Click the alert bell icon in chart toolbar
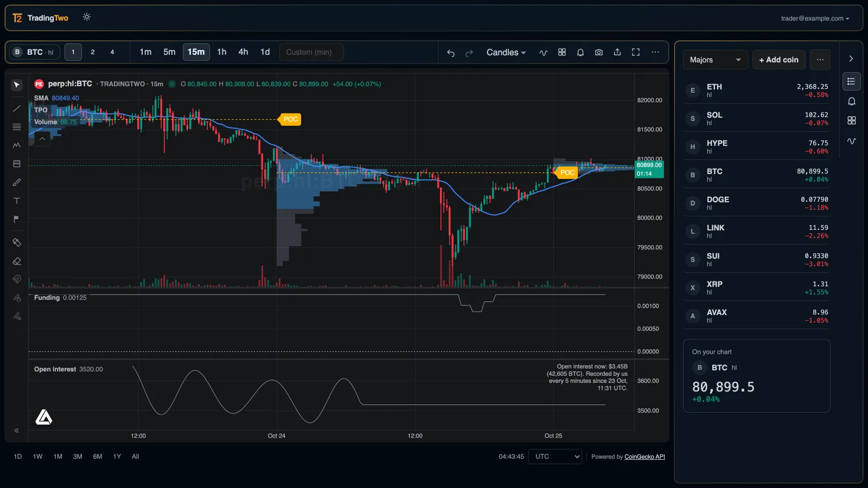 tap(580, 52)
